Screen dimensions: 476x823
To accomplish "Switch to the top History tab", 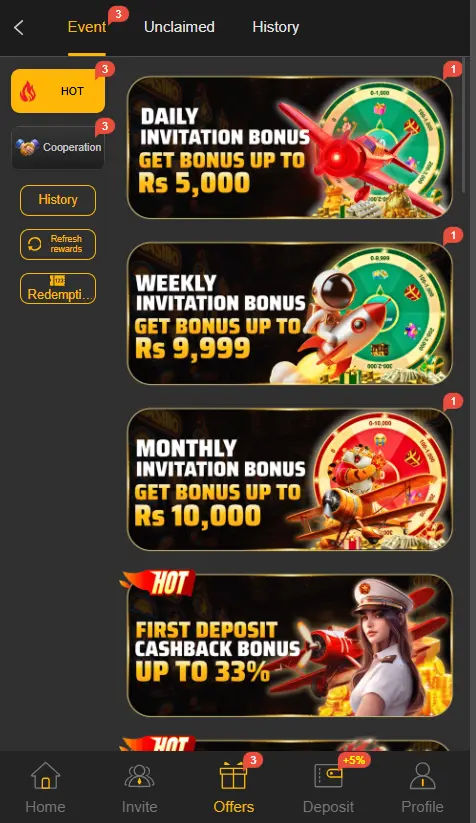I will tap(276, 27).
